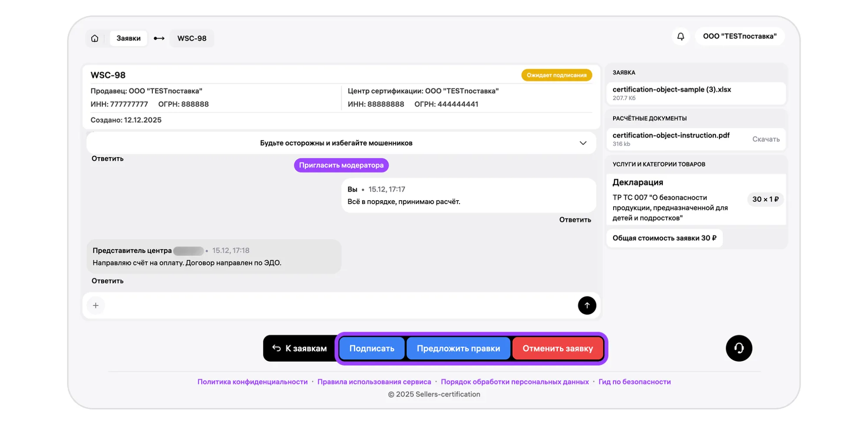The width and height of the screenshot is (868, 425).
Task: Expand the fraud warning banner chevron
Action: pyautogui.click(x=583, y=143)
